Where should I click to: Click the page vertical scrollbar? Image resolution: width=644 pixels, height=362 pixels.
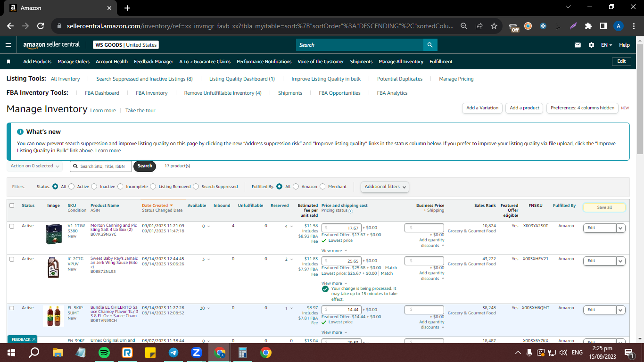[640, 99]
